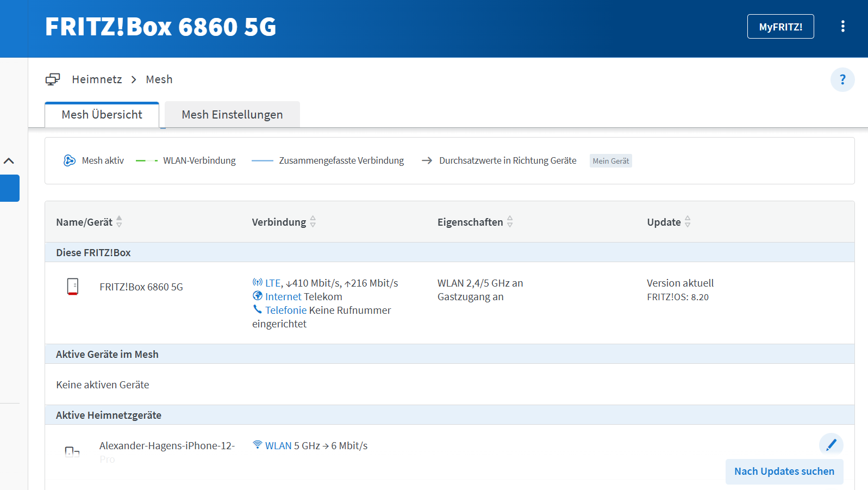Click the Heimnetz network icon in breadcrumb
The width and height of the screenshot is (868, 490).
click(x=53, y=79)
